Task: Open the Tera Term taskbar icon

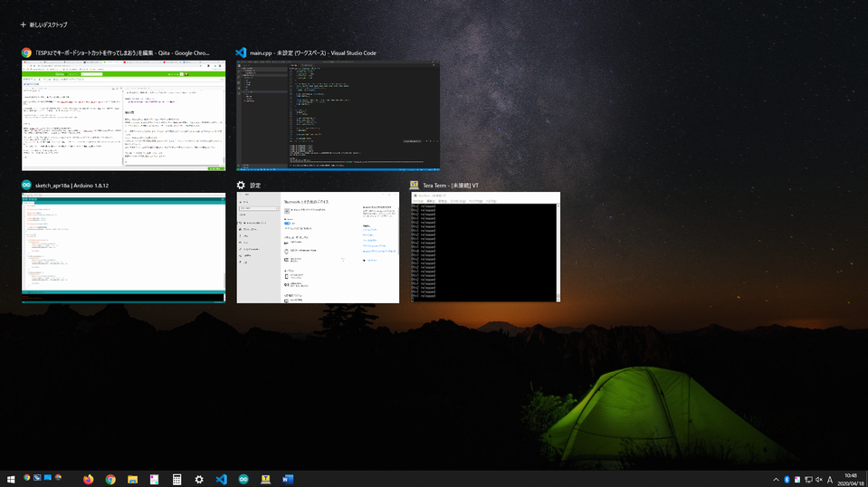Action: (266, 479)
